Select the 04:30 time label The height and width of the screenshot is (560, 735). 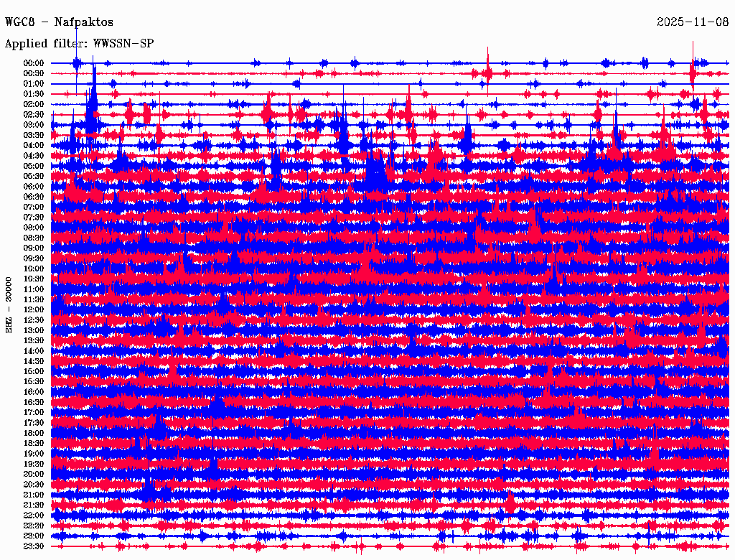coord(34,156)
